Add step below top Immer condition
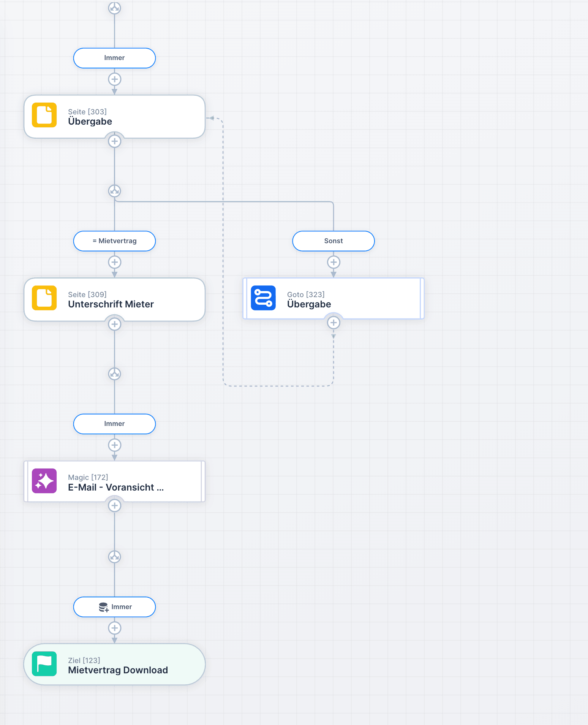The image size is (588, 725). (x=115, y=79)
